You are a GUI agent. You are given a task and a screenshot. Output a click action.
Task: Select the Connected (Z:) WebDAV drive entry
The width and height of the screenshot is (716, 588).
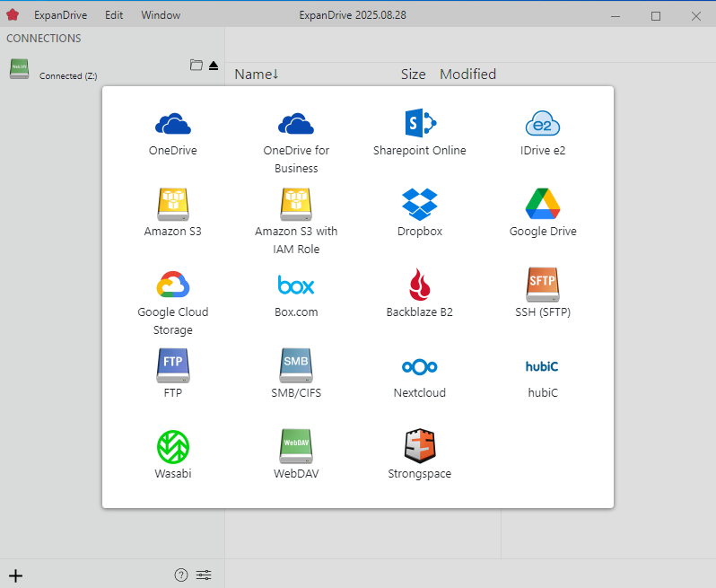tap(112, 69)
